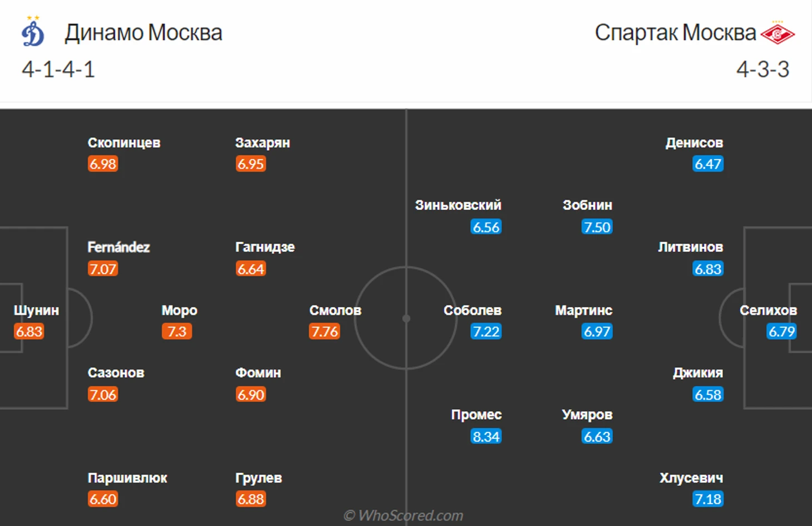Select Денисов's 6.47 rating badge
Viewport: 812px width, 526px height.
pos(708,164)
